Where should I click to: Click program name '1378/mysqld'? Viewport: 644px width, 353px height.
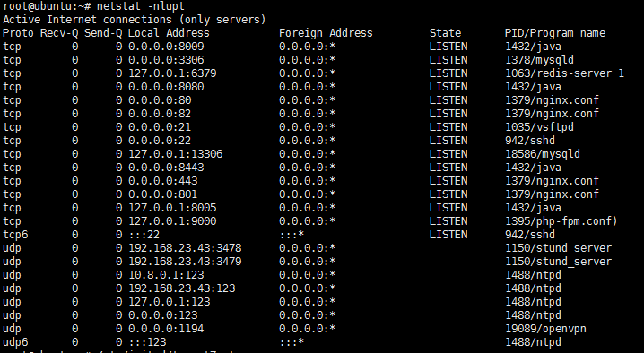539,60
